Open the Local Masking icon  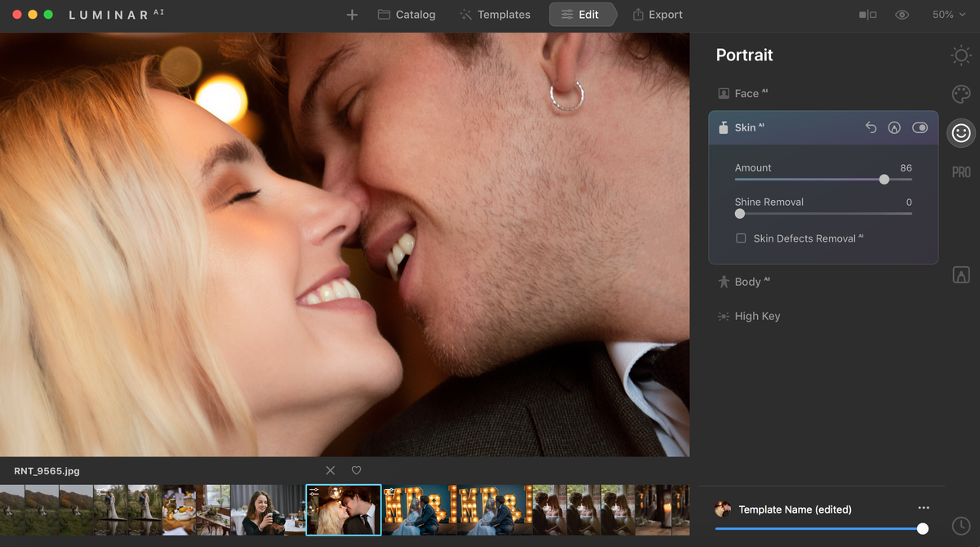coord(961,275)
